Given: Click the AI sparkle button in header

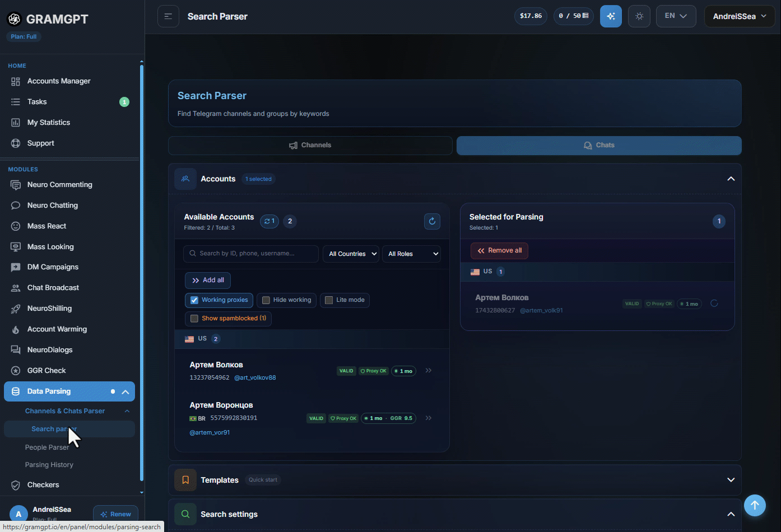Looking at the screenshot, I should click(611, 16).
